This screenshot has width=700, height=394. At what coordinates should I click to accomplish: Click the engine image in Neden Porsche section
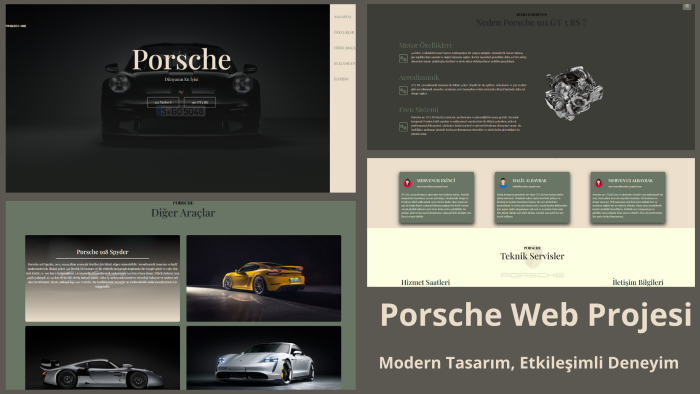(574, 93)
